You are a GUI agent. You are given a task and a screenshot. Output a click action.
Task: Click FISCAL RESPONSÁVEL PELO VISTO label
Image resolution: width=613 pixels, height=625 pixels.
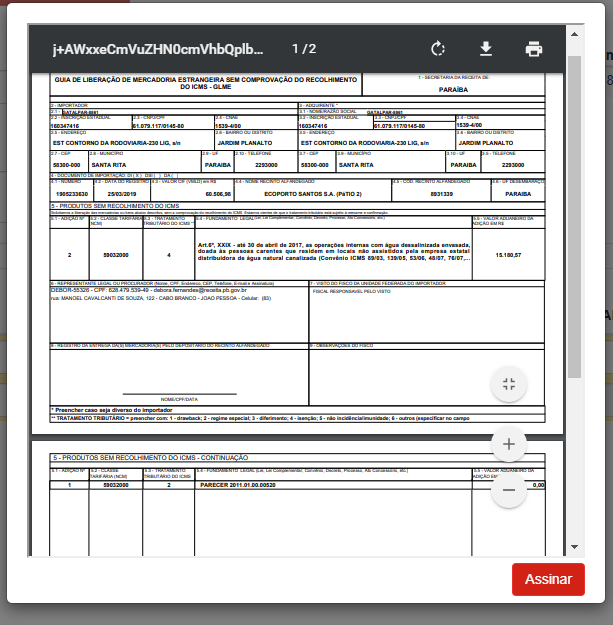[352, 291]
